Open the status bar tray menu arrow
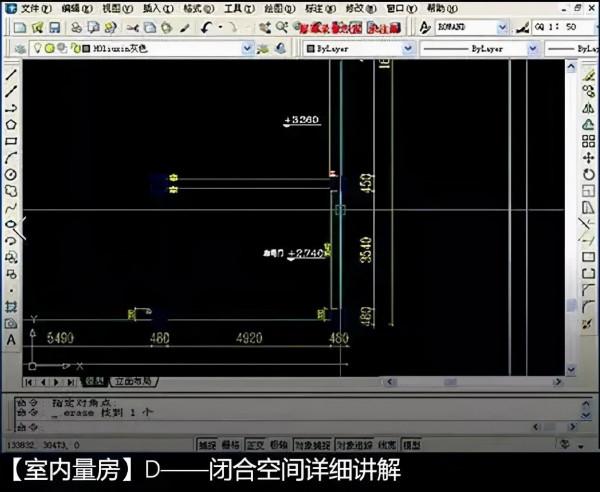 click(581, 446)
